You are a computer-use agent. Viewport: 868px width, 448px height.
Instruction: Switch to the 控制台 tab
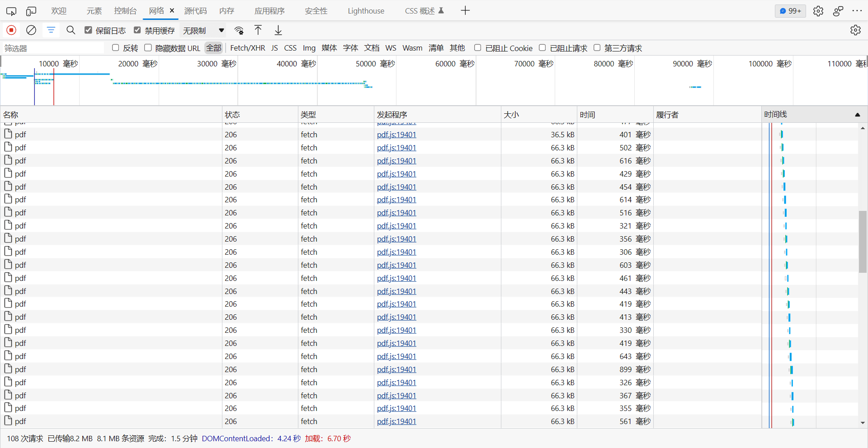coord(125,11)
